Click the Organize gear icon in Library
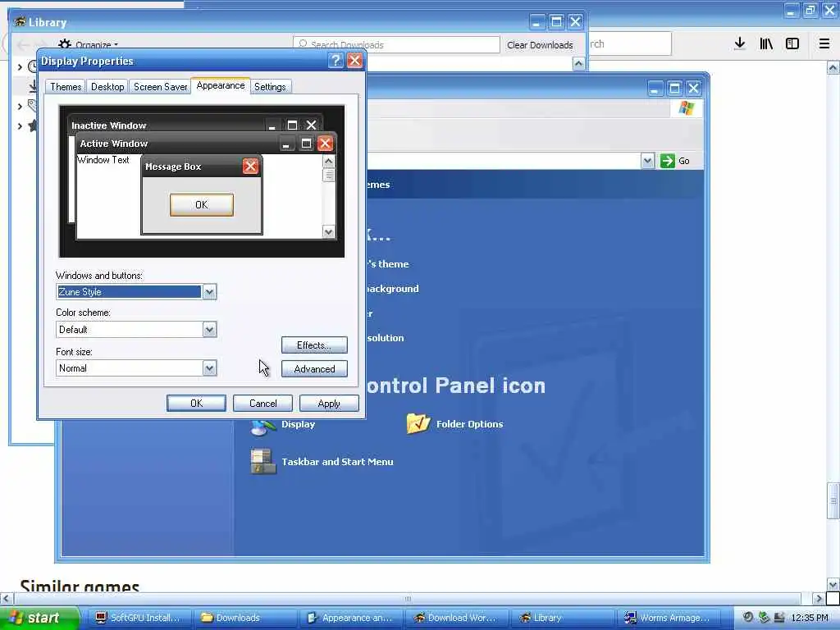The height and width of the screenshot is (630, 840). coord(65,44)
